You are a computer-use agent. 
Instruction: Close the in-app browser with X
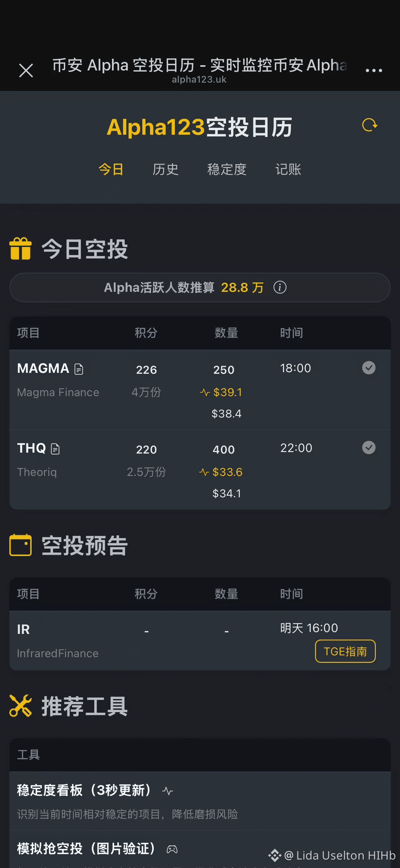pos(26,71)
